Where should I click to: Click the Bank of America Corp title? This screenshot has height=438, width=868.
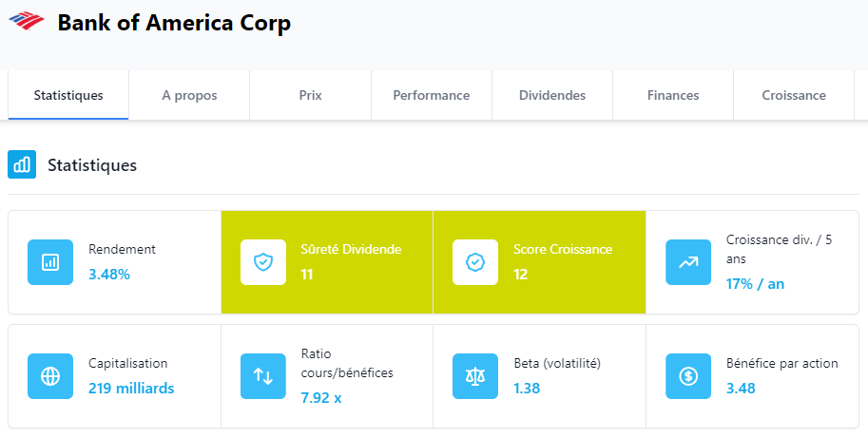click(x=174, y=23)
